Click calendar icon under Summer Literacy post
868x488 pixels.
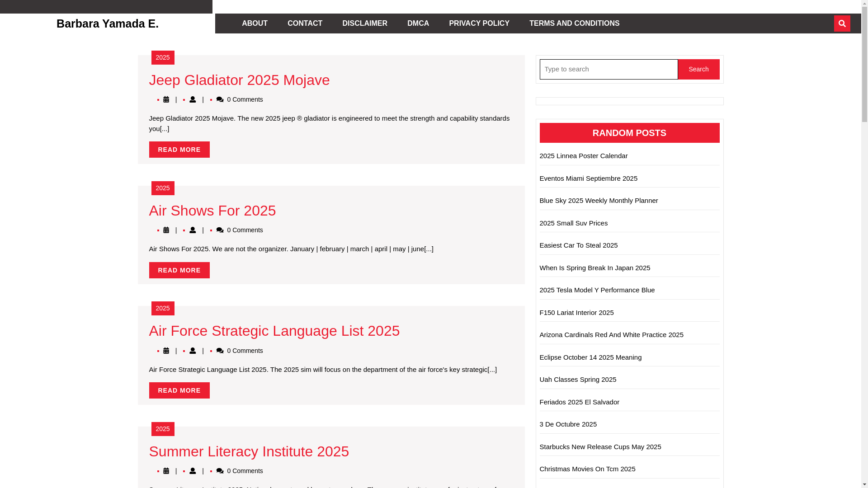[x=166, y=471]
